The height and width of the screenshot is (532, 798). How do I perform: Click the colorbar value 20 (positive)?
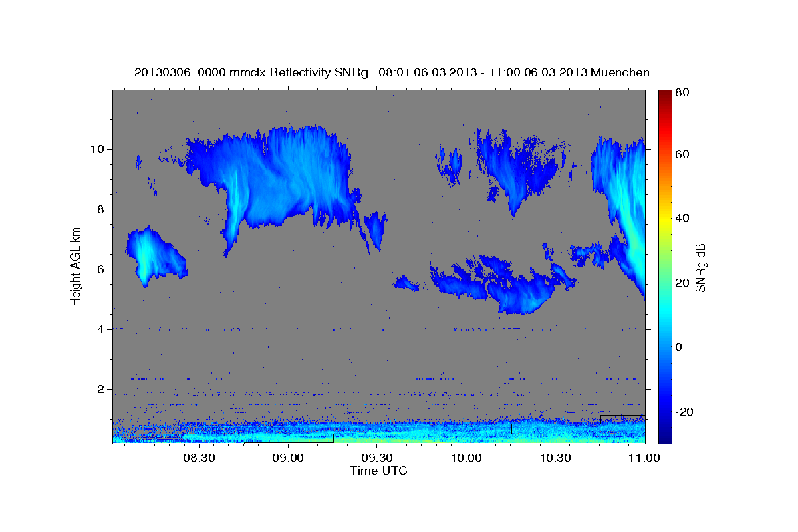pos(684,283)
